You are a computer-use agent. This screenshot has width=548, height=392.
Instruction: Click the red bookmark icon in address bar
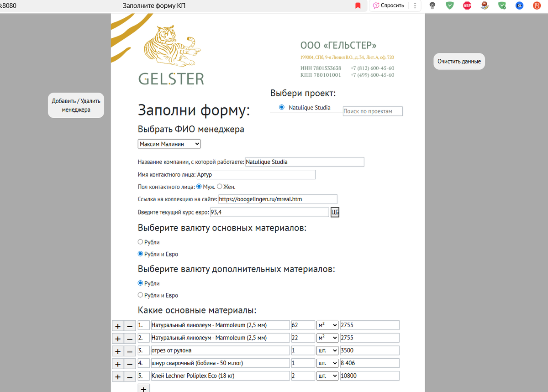coord(358,5)
